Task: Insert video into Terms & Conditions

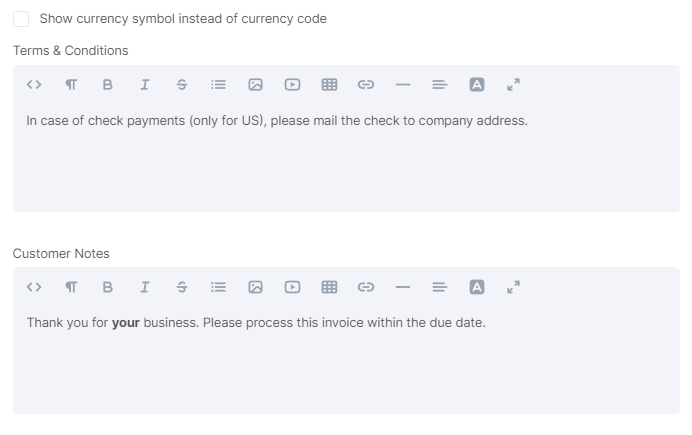Action: [x=292, y=84]
